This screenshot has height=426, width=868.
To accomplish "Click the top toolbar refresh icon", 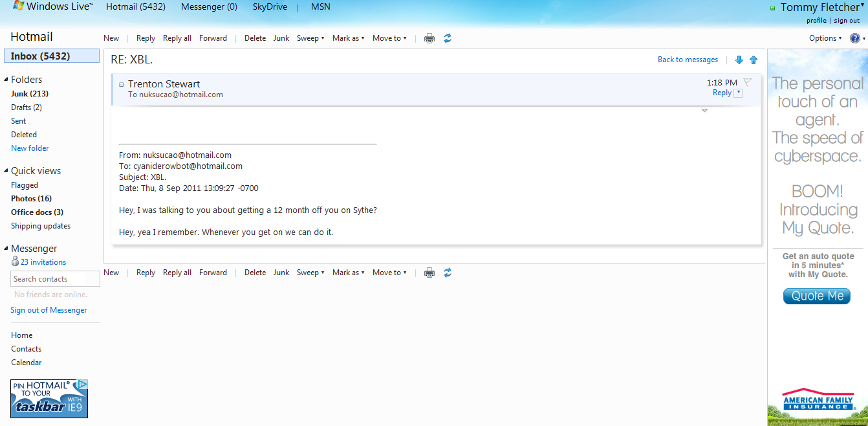I will pyautogui.click(x=448, y=38).
